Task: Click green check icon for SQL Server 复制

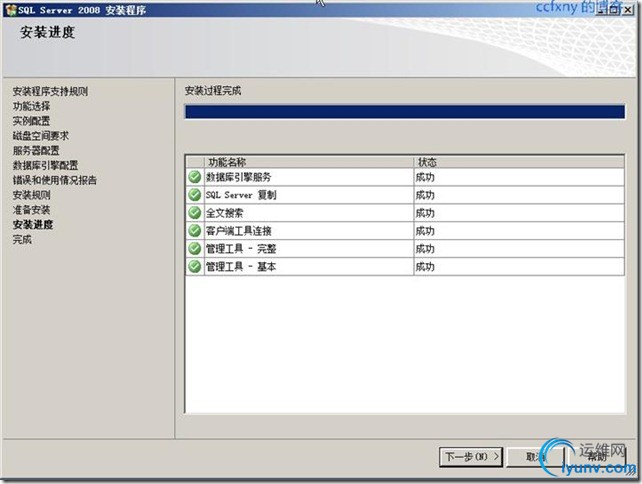Action: (194, 195)
